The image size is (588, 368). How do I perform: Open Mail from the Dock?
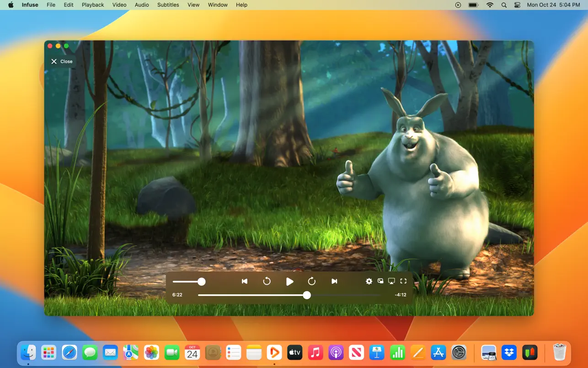[x=110, y=352]
